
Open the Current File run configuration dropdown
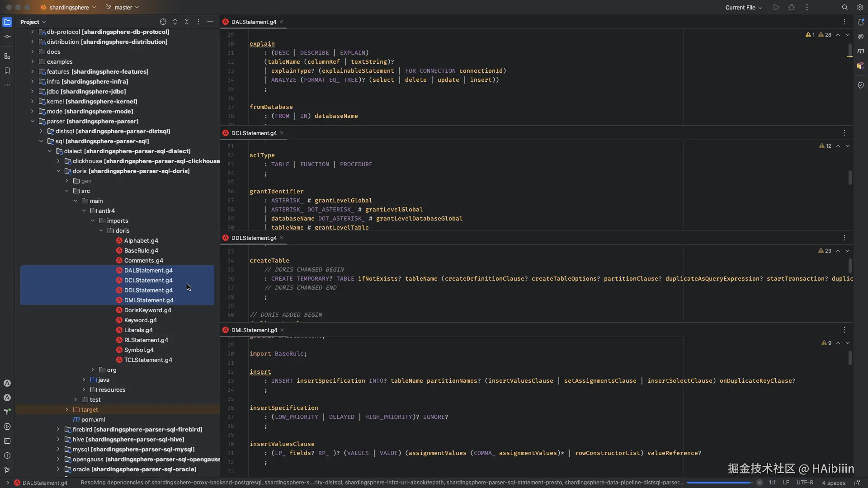744,7
